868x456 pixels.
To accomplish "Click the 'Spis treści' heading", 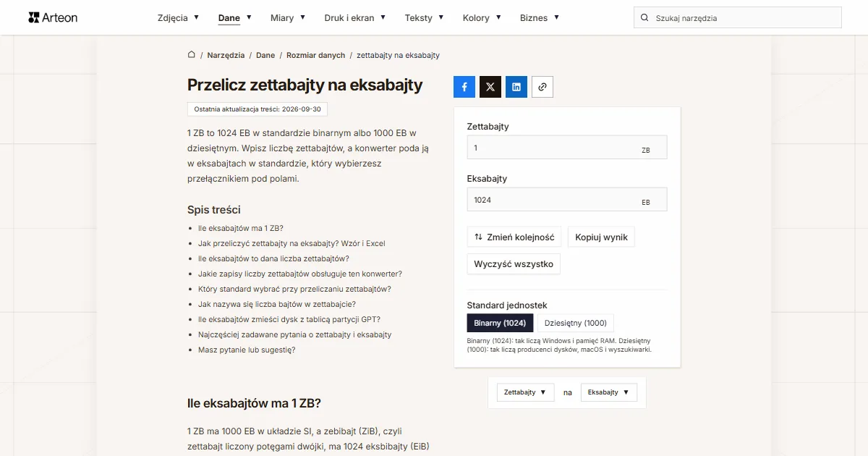I will pyautogui.click(x=214, y=209).
